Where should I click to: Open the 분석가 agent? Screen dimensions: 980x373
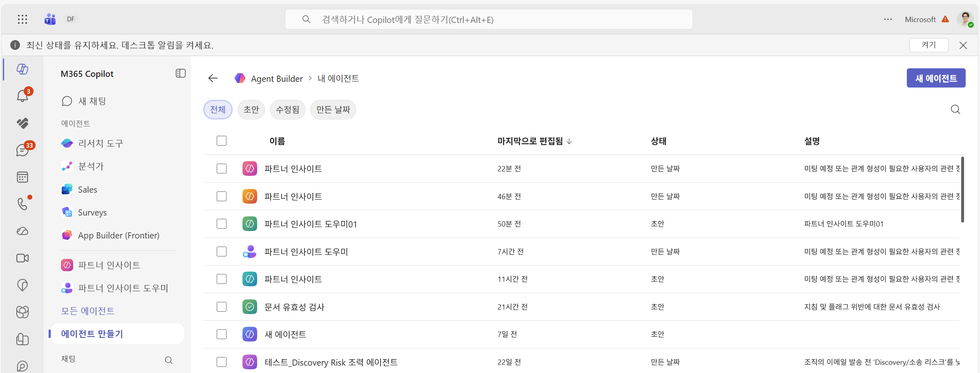(x=83, y=166)
